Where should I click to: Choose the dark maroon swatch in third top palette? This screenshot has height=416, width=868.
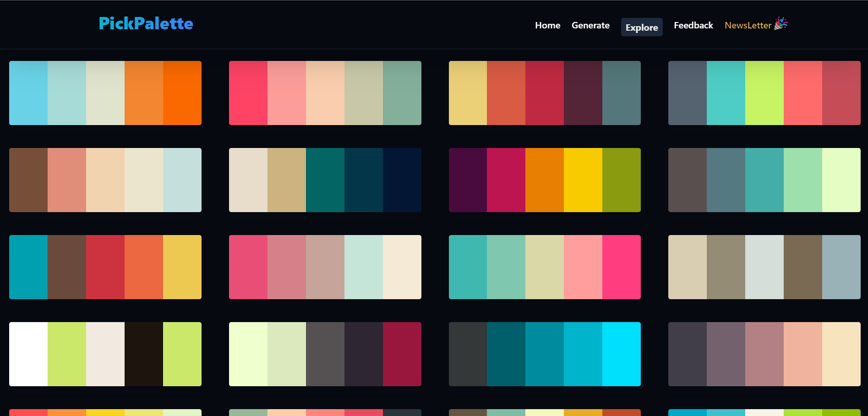tap(583, 93)
